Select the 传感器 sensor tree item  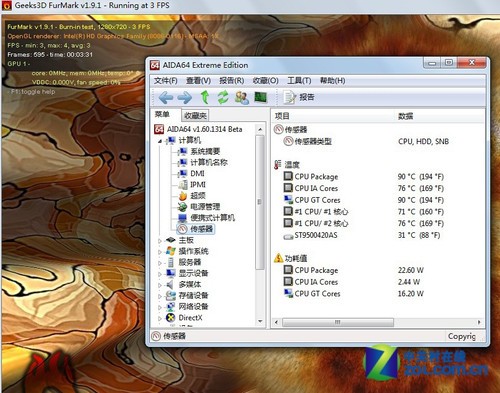click(201, 229)
